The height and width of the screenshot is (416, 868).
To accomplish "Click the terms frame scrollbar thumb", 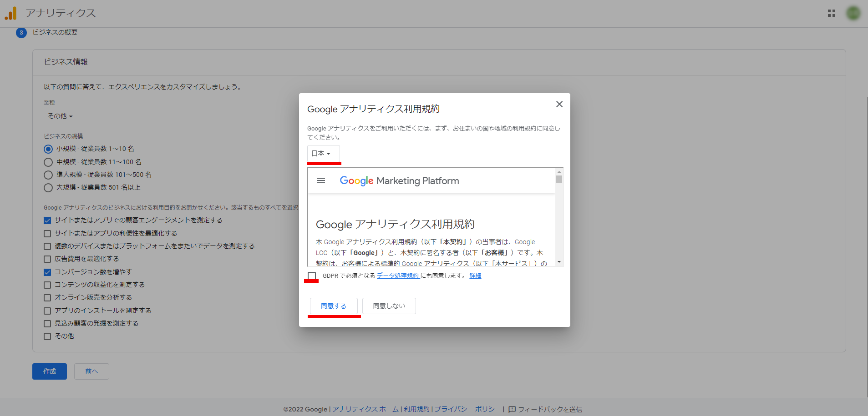I will click(x=559, y=179).
